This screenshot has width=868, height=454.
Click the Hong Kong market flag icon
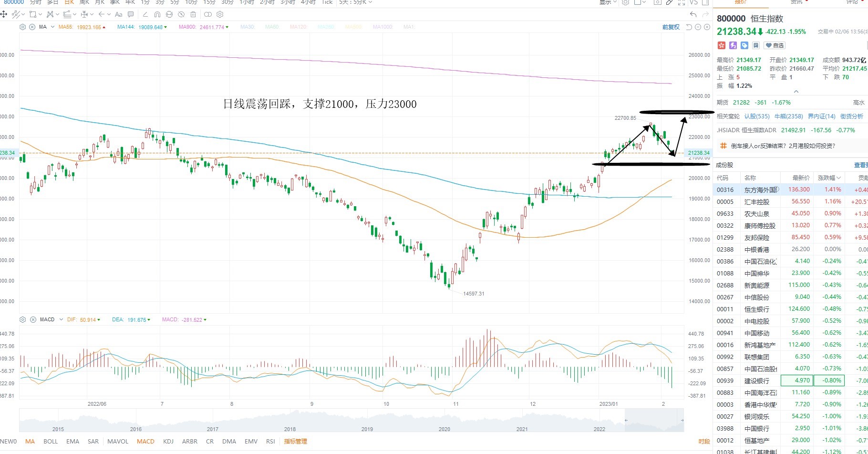pos(722,45)
